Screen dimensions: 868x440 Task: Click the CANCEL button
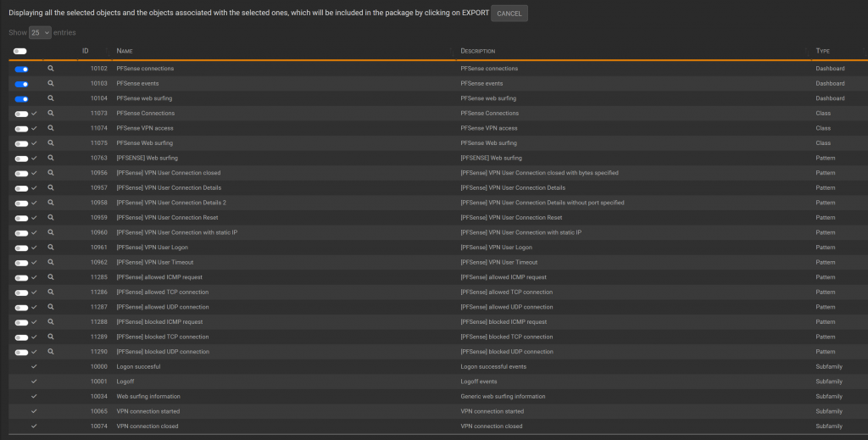(509, 14)
